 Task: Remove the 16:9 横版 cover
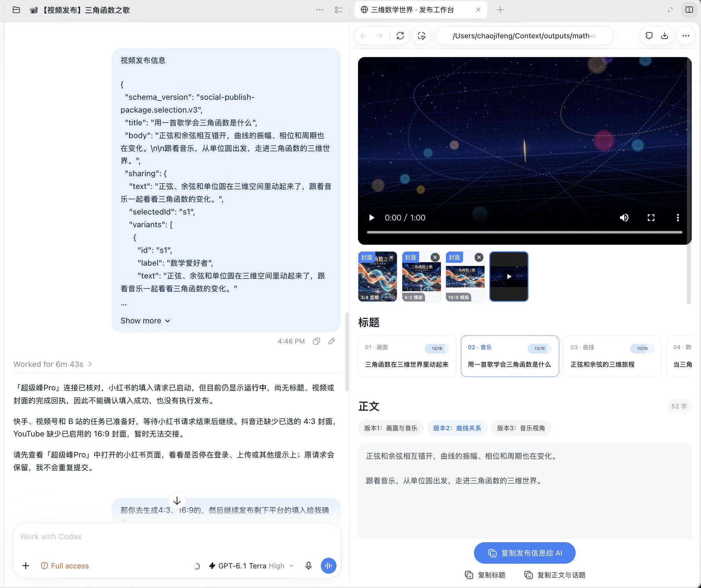pos(479,257)
